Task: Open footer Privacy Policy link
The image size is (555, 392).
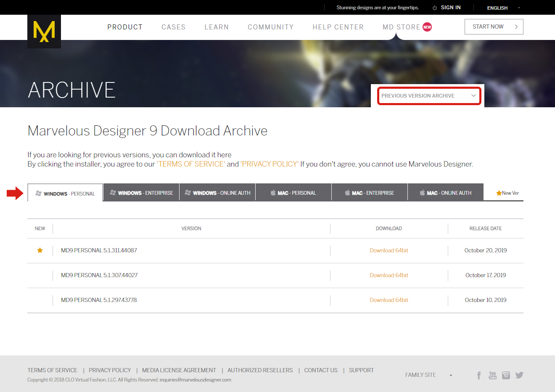Action: coord(110,370)
